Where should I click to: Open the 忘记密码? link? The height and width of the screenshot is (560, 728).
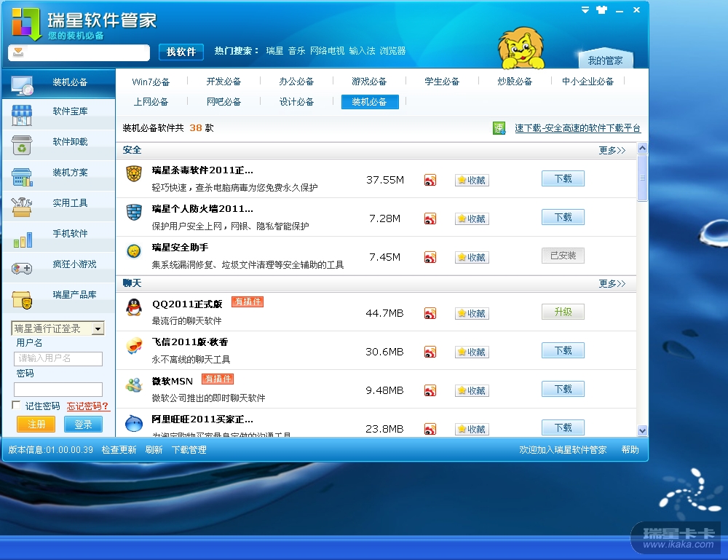88,406
